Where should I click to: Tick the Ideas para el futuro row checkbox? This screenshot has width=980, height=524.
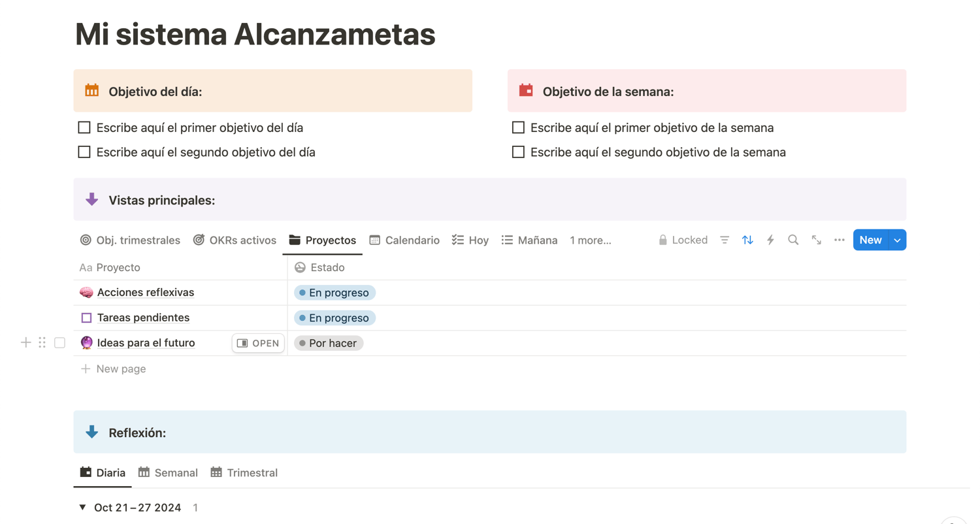coord(59,342)
